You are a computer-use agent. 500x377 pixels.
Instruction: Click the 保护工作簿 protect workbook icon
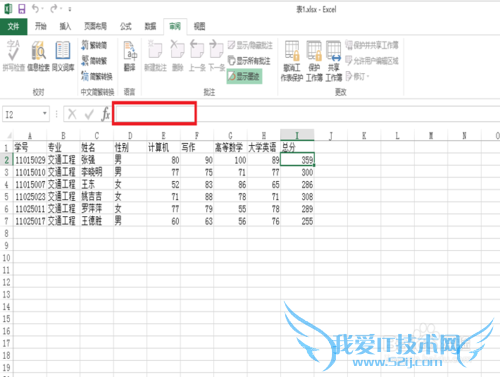coord(314,61)
